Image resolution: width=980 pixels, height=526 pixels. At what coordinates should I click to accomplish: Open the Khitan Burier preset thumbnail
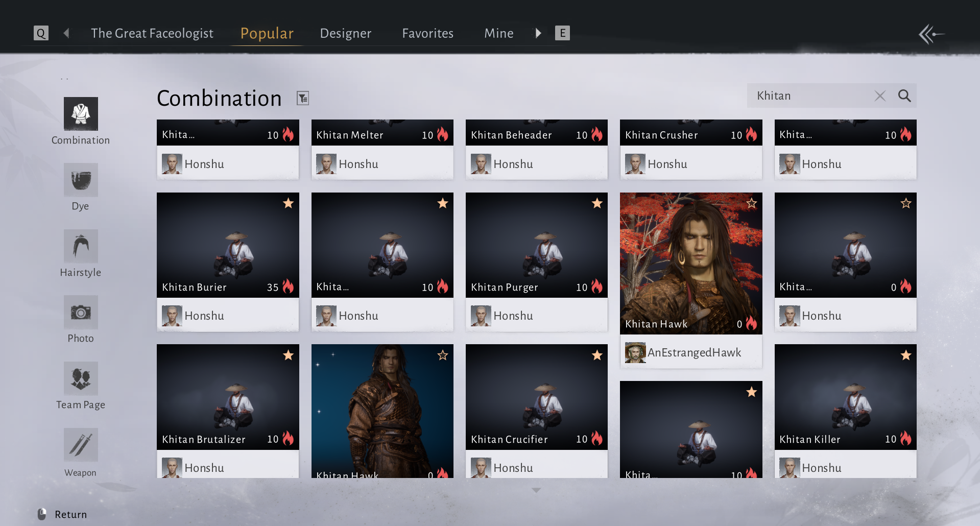(228, 245)
